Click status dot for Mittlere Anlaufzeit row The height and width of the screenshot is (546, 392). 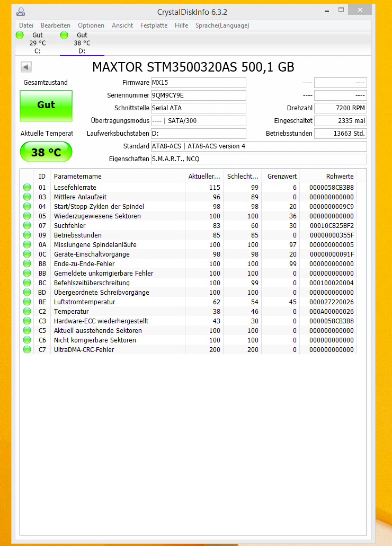click(x=27, y=197)
